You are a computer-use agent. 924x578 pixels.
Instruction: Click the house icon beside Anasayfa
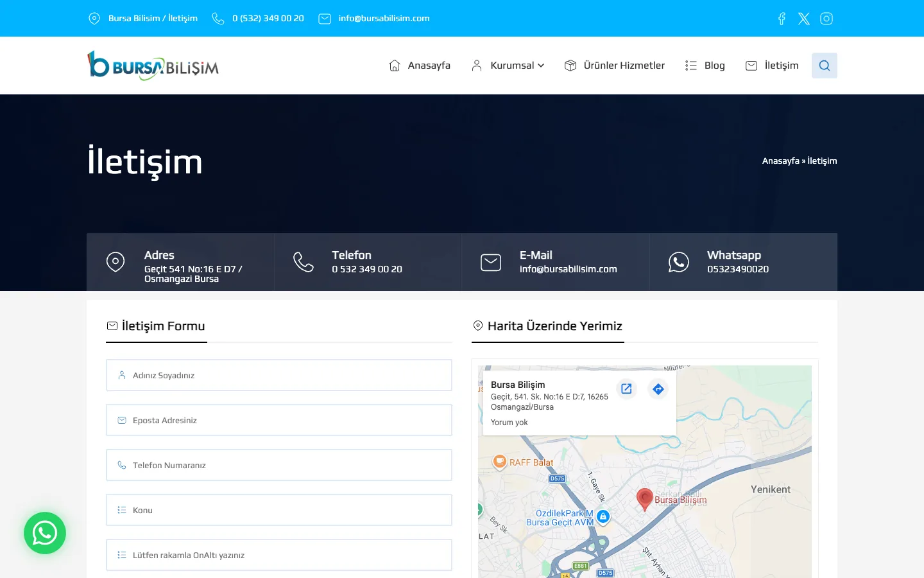(395, 66)
